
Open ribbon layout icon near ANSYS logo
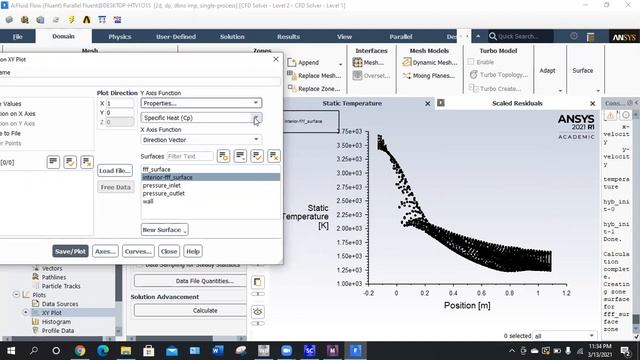[591, 37]
